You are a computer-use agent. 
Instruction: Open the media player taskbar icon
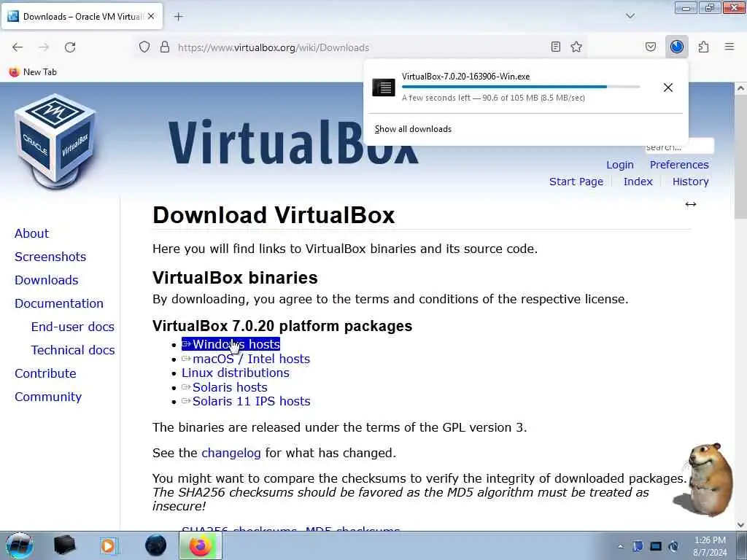(109, 545)
